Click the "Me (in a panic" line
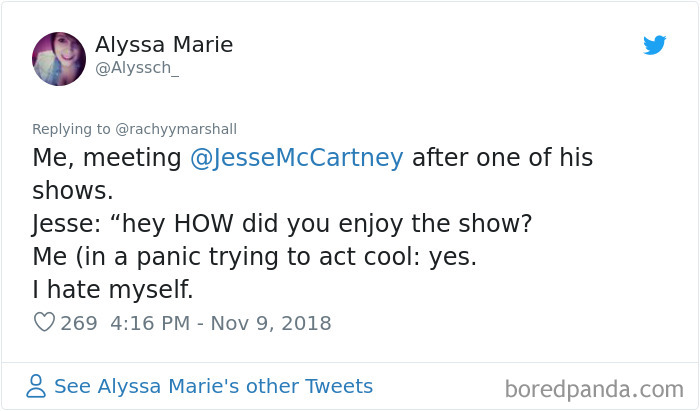700x411 pixels. [x=254, y=257]
